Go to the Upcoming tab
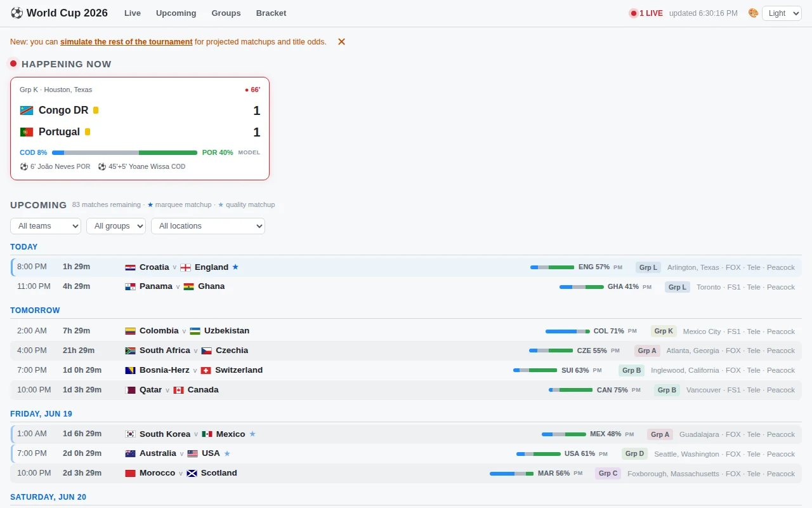The width and height of the screenshot is (812, 508). click(176, 13)
